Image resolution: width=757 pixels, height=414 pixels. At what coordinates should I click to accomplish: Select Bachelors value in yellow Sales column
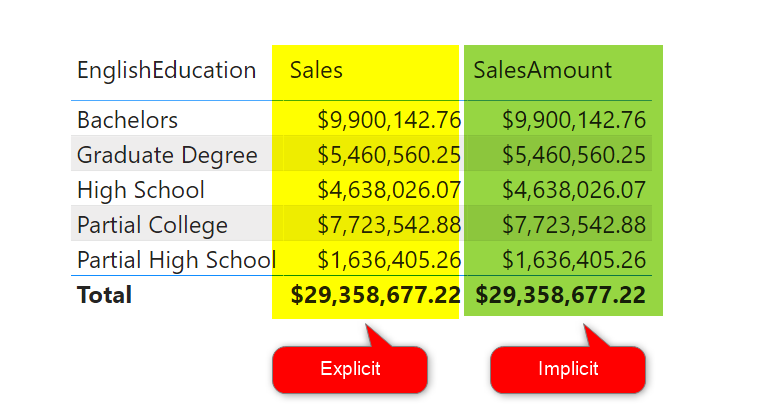[x=388, y=120]
